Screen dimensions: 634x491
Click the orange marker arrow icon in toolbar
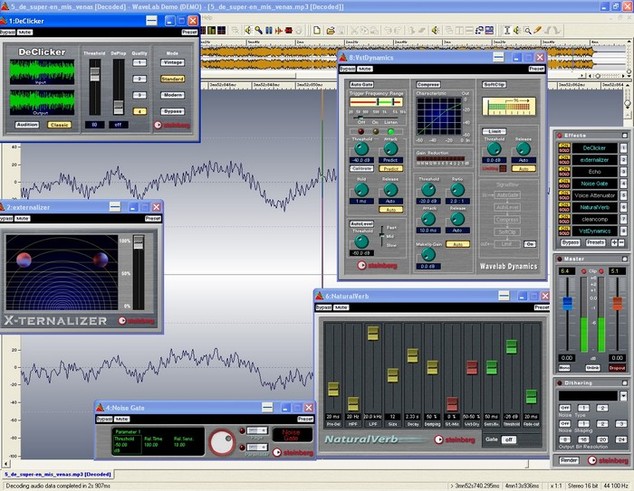coord(278,30)
